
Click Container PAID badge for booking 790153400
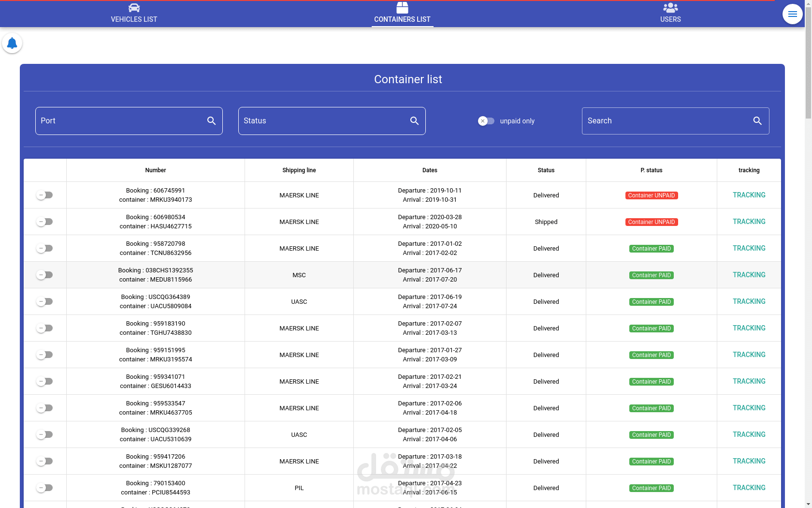[652, 488]
